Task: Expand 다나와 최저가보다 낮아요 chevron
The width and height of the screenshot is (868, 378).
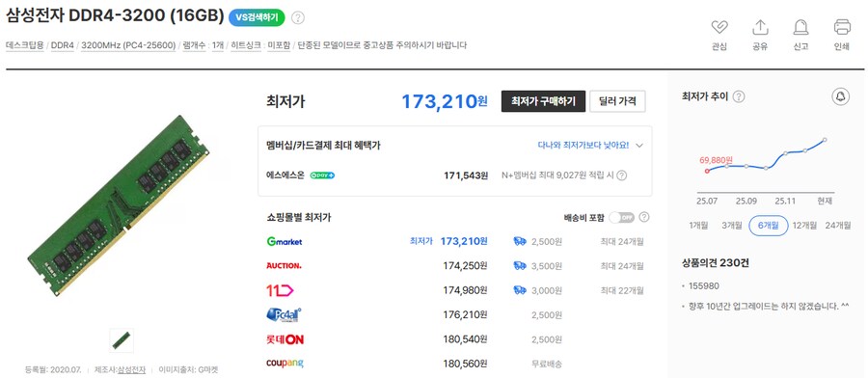Action: (x=639, y=146)
